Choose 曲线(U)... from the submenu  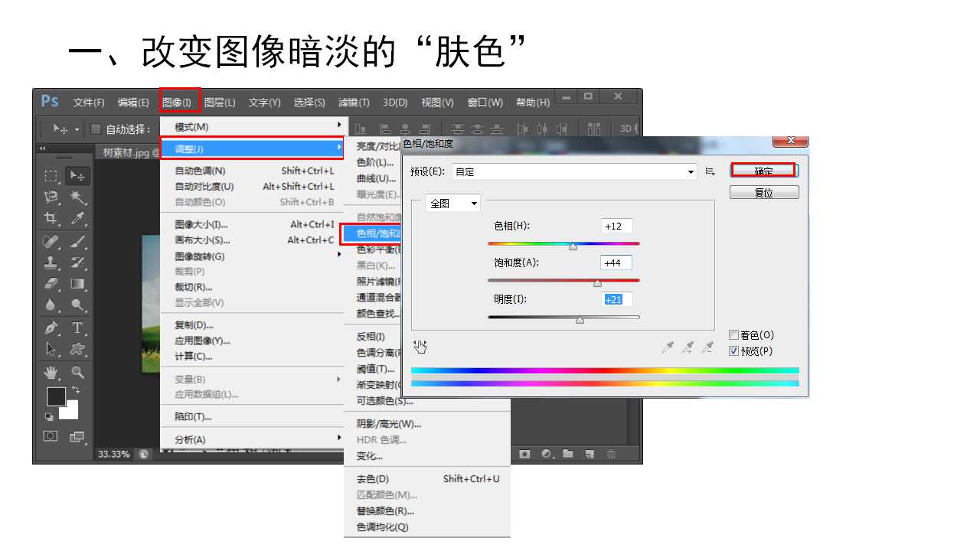point(376,178)
